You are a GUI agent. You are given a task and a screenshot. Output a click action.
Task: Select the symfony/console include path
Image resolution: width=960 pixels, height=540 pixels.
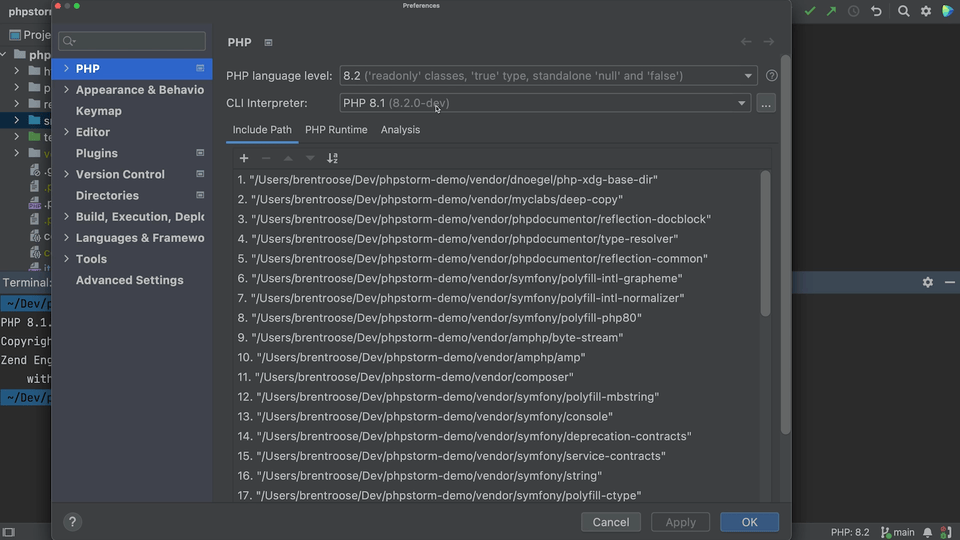click(x=425, y=416)
